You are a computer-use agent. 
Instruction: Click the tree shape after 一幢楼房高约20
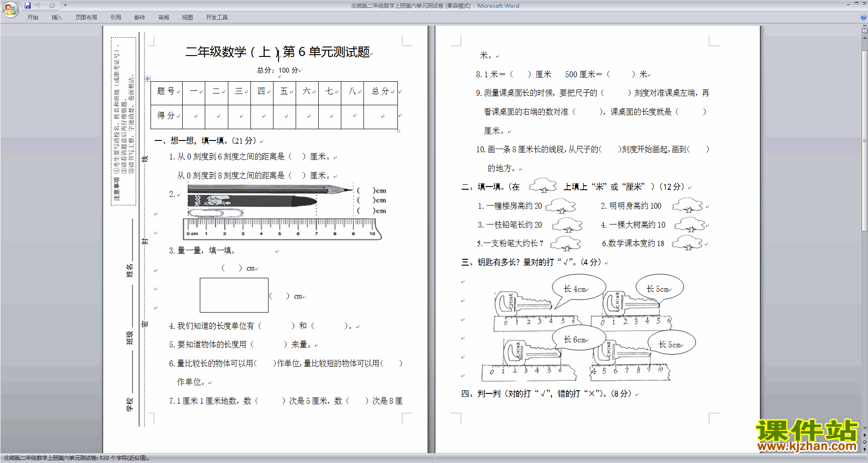click(561, 206)
